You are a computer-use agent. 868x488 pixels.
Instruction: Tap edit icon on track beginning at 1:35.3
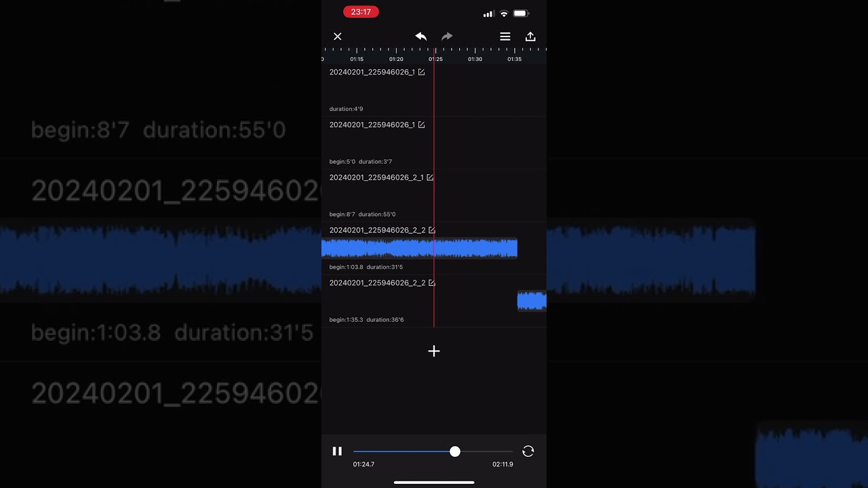pos(432,283)
